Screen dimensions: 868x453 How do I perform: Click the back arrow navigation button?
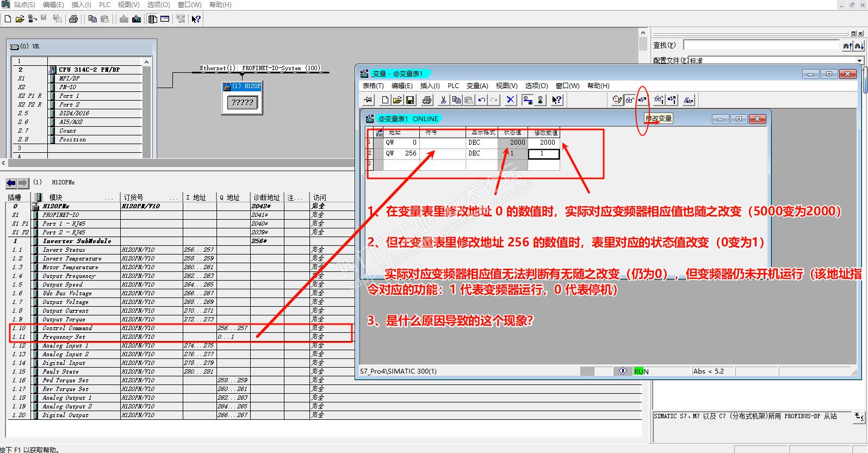click(11, 183)
